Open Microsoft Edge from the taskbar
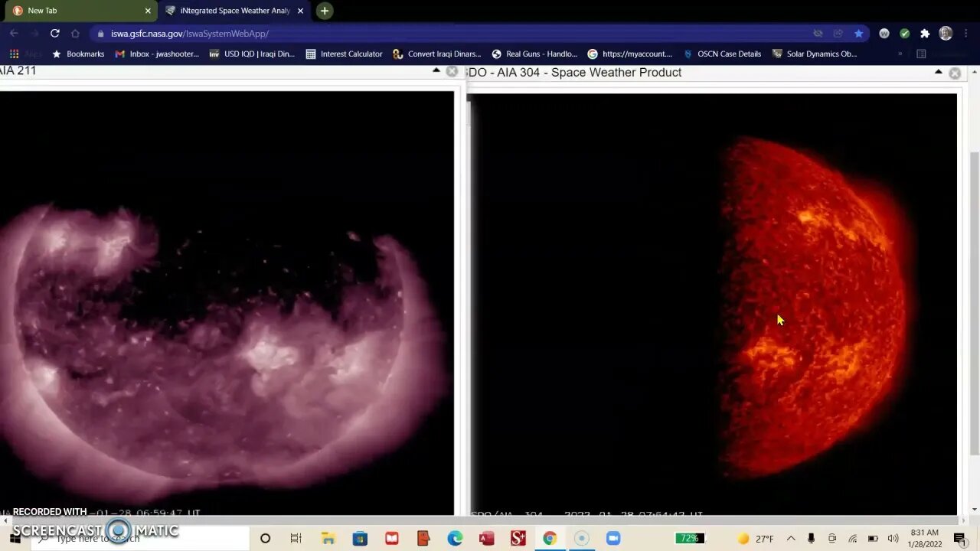This screenshot has height=551, width=980. click(455, 539)
